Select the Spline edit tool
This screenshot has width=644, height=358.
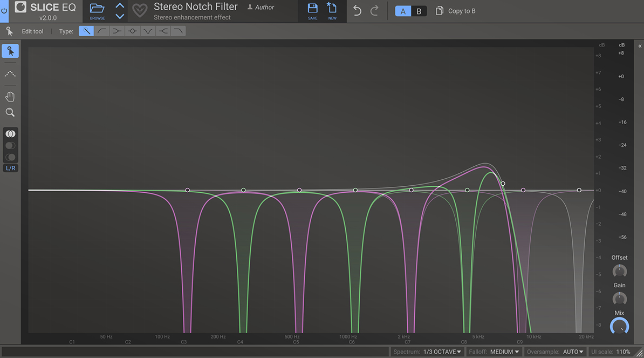(x=10, y=74)
